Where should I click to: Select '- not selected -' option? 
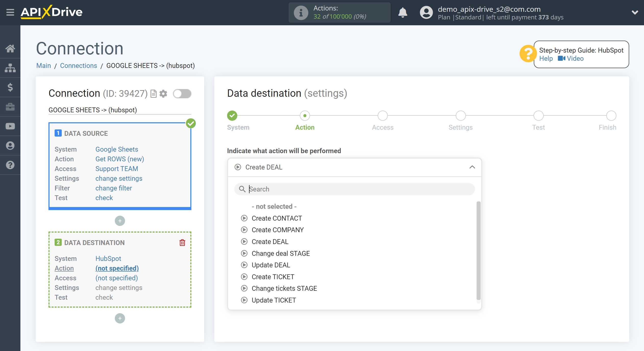click(x=274, y=207)
